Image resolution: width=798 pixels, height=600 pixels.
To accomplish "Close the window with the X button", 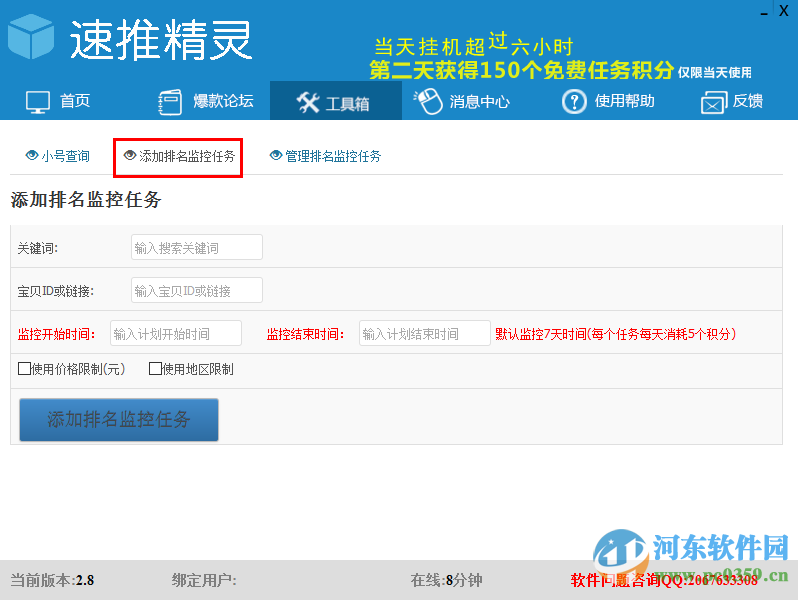I will (x=784, y=11).
